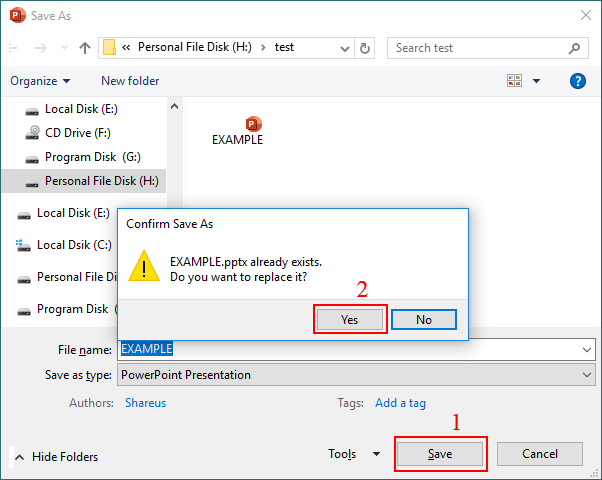This screenshot has width=602, height=480.
Task: Open the recent locations dropdown arrow
Action: 64,48
